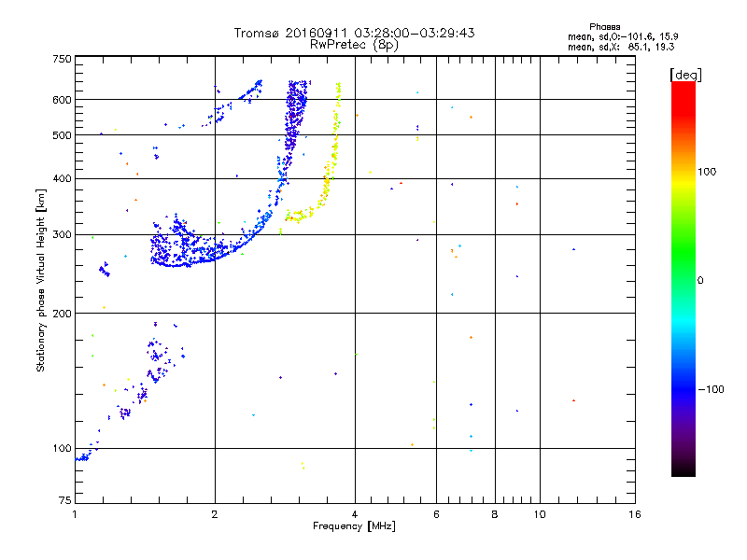Viewport: 747px width, 560px height.
Task: Click the x-axis '6' tick label
Action: click(436, 514)
